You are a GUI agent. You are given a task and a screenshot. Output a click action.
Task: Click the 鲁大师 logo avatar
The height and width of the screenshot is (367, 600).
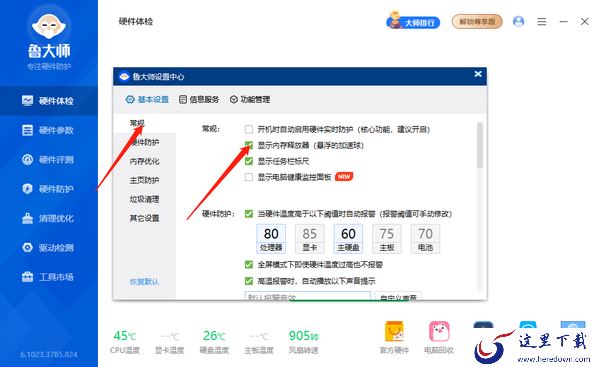tap(49, 26)
